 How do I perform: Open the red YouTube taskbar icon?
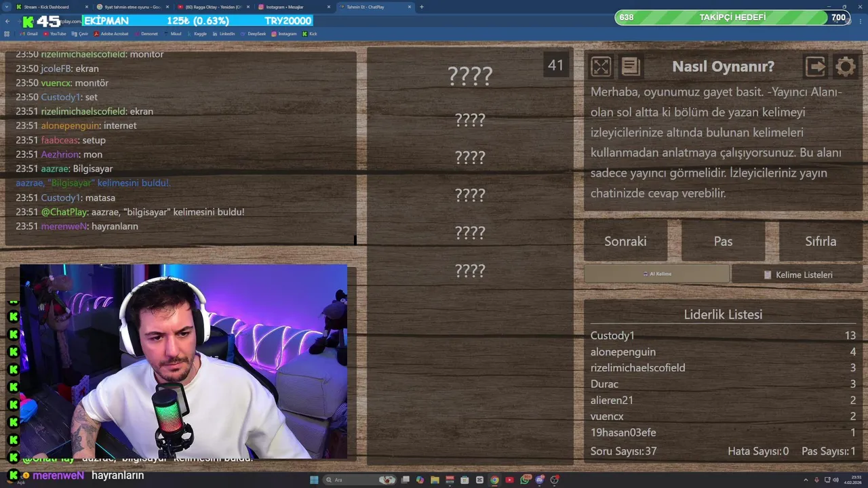(509, 480)
